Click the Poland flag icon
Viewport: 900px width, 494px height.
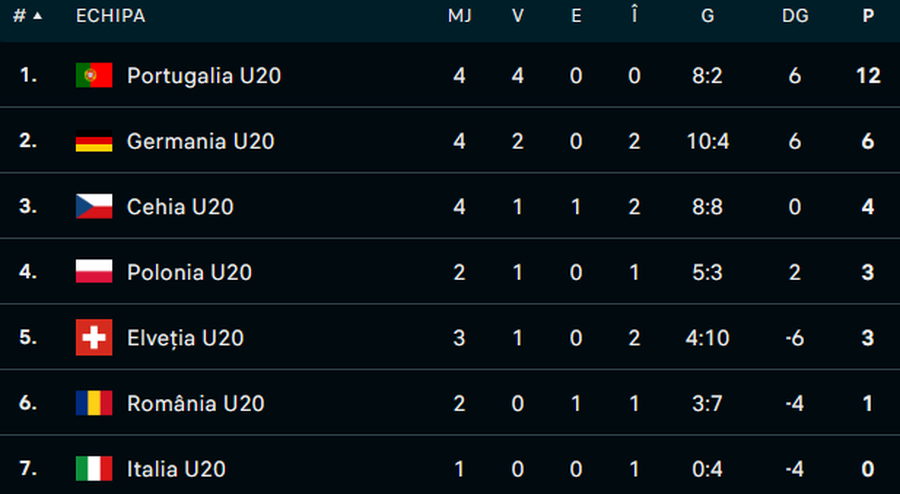click(x=94, y=272)
